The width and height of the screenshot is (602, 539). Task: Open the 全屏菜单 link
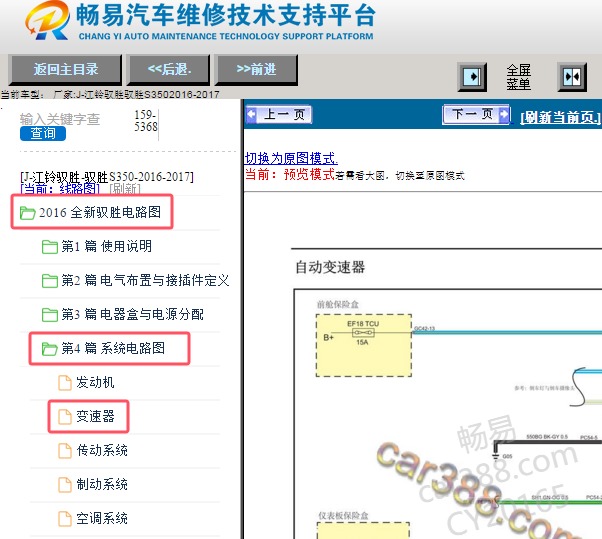coord(518,77)
